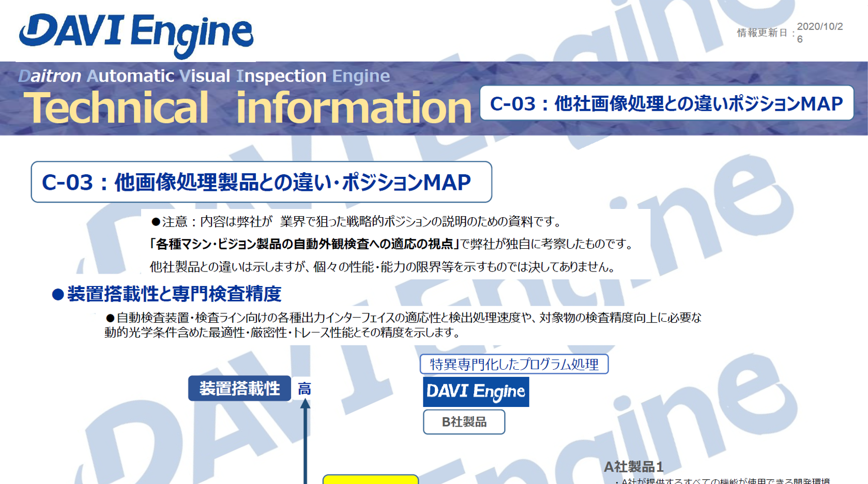Click the Technical information heading
Image resolution: width=868 pixels, height=484 pixels.
coord(248,108)
